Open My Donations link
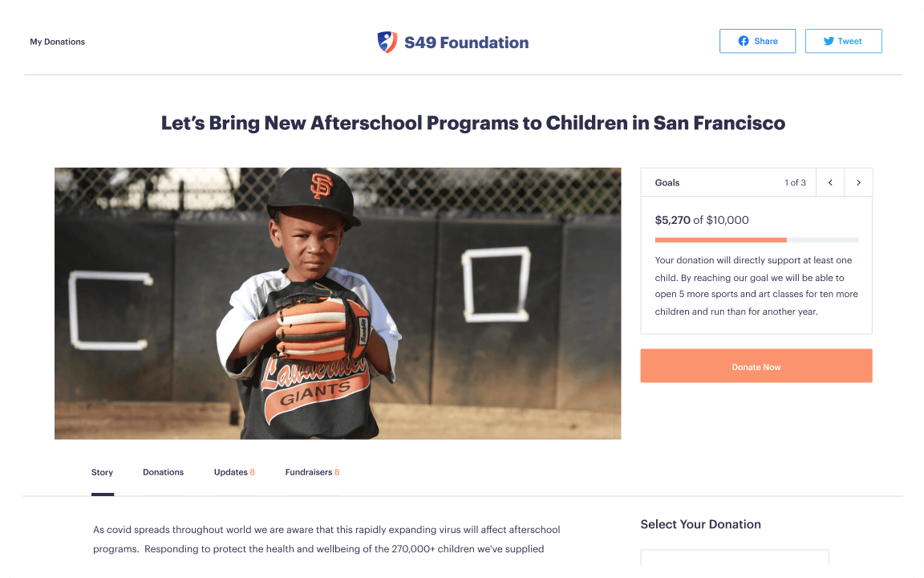Image resolution: width=924 pixels, height=578 pixels. [58, 42]
